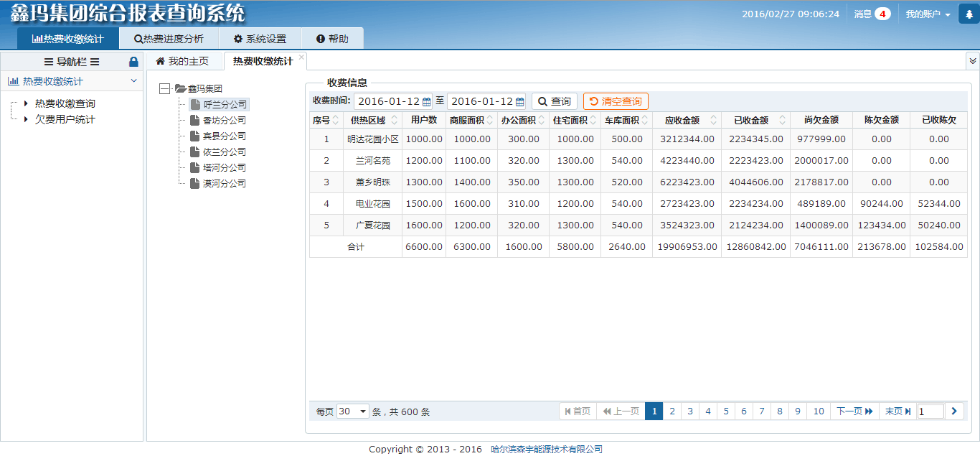Click the 广夏花园 table cell

click(x=373, y=225)
